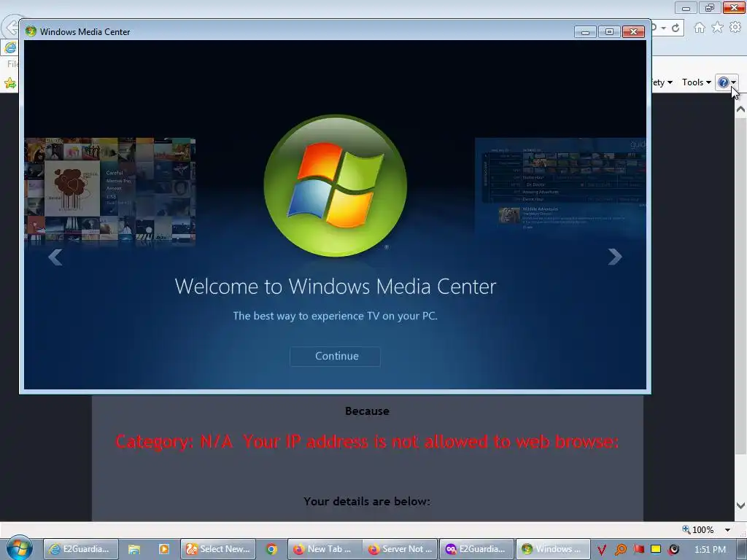
Task: Click the red flag Action Center tray icon
Action: (x=638, y=550)
